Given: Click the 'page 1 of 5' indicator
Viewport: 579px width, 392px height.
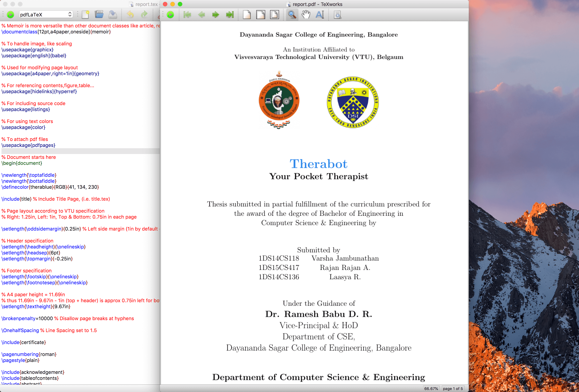Looking at the screenshot, I should pyautogui.click(x=453, y=388).
